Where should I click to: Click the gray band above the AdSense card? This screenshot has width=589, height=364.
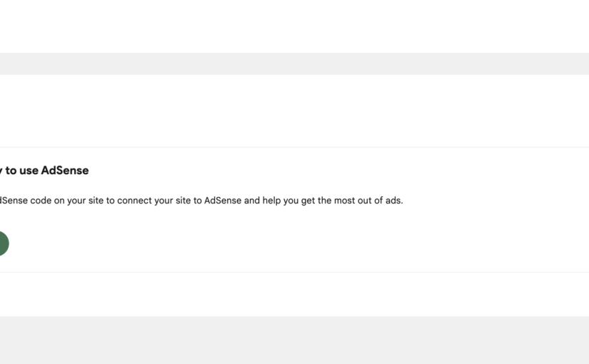pyautogui.click(x=294, y=64)
